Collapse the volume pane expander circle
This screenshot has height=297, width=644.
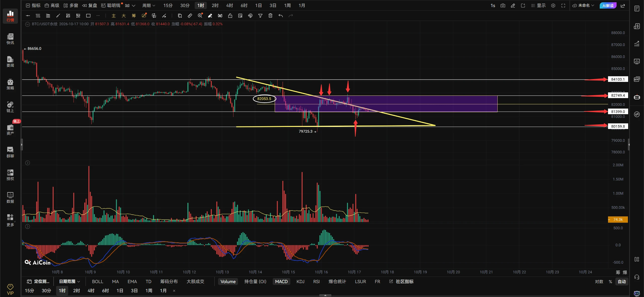point(28,163)
